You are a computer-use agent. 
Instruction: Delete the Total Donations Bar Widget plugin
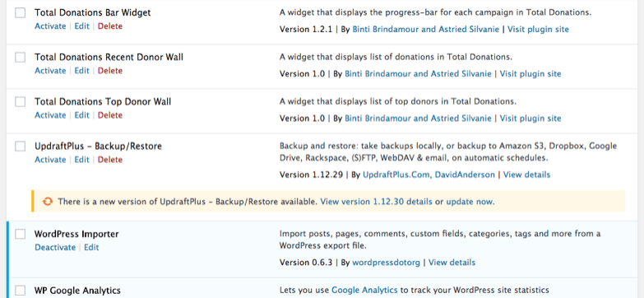110,26
